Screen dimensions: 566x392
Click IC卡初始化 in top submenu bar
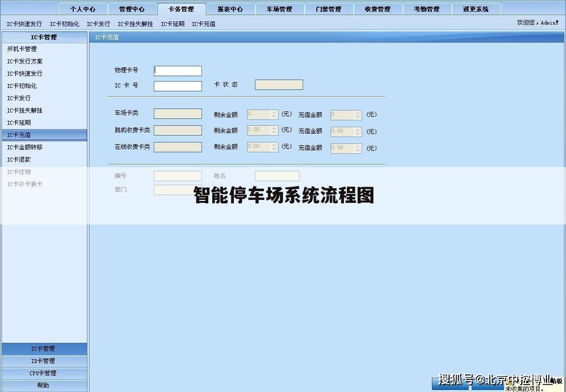click(x=64, y=24)
